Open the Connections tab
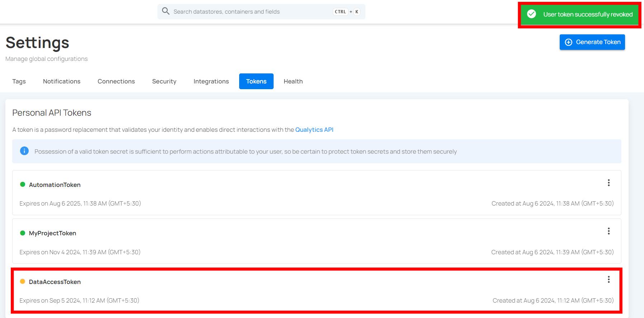 (116, 81)
